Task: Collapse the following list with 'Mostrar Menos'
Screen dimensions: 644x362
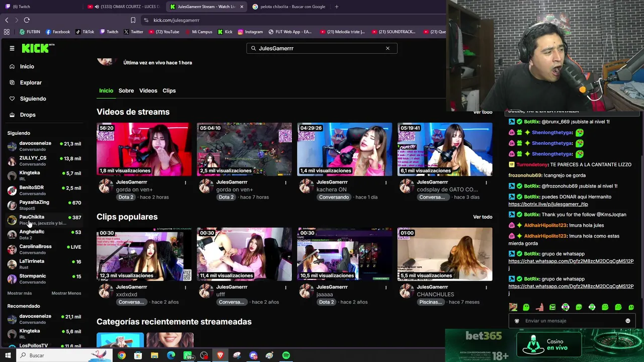Action: click(66, 293)
